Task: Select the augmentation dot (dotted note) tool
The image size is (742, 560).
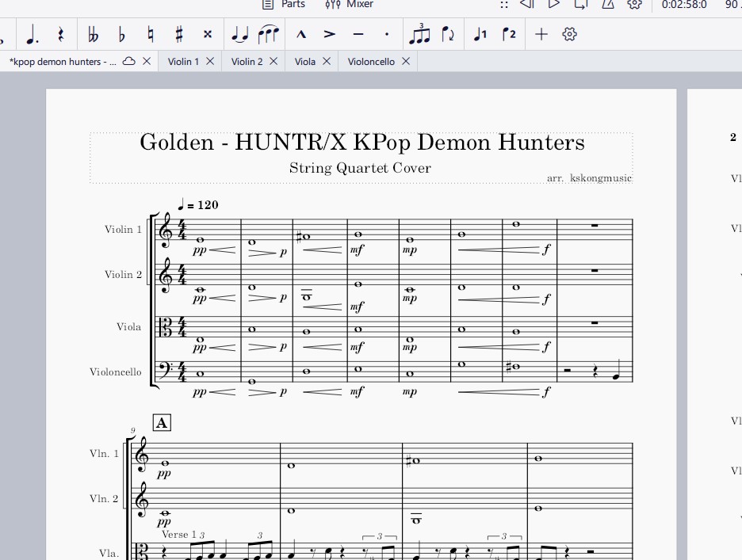Action: point(33,35)
